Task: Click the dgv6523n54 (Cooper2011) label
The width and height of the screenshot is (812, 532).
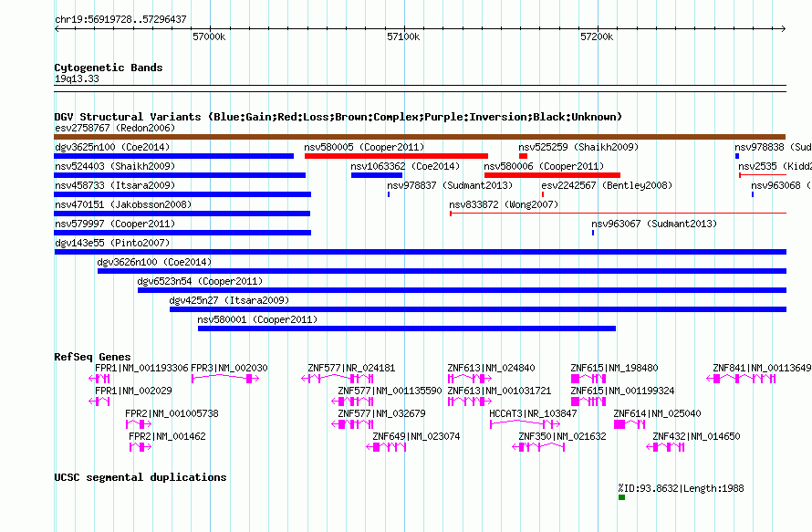Action: coord(200,281)
